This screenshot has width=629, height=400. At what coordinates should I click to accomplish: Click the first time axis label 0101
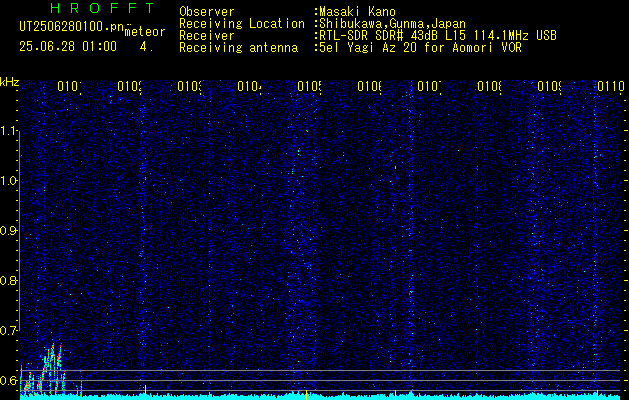click(x=69, y=86)
